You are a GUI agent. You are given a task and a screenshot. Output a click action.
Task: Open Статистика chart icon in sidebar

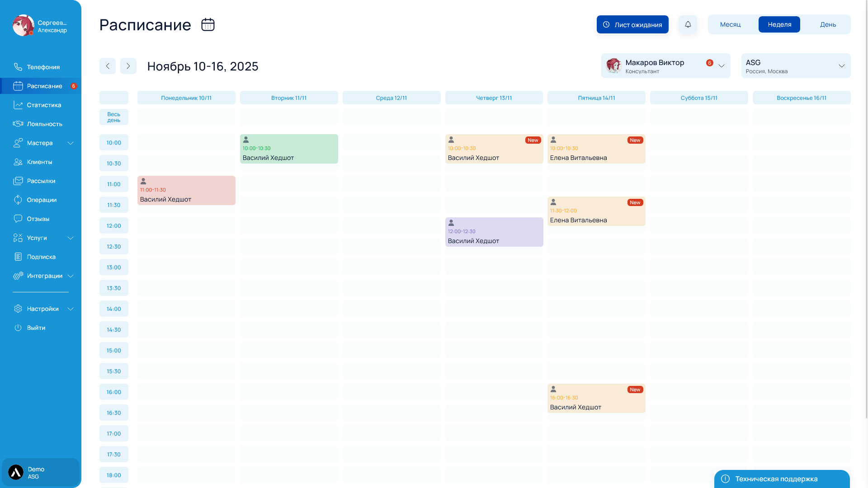[x=18, y=105]
